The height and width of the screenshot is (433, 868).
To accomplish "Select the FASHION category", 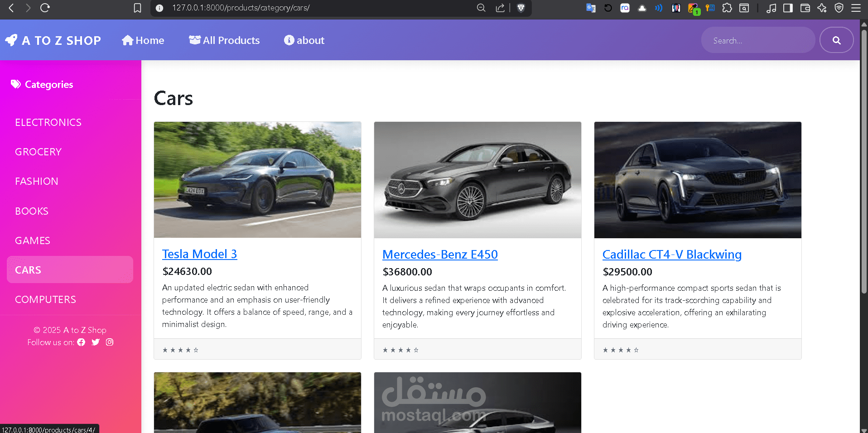I will click(x=36, y=181).
